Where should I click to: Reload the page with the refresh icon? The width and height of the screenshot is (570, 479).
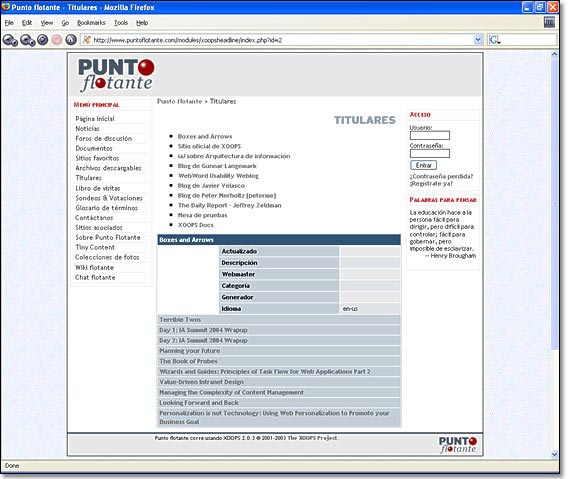(x=43, y=40)
